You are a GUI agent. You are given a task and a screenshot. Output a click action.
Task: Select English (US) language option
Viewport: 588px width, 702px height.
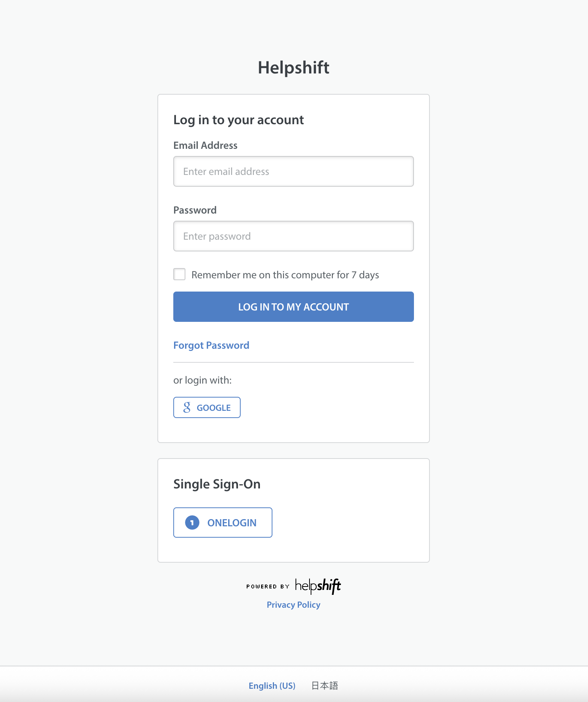point(272,686)
